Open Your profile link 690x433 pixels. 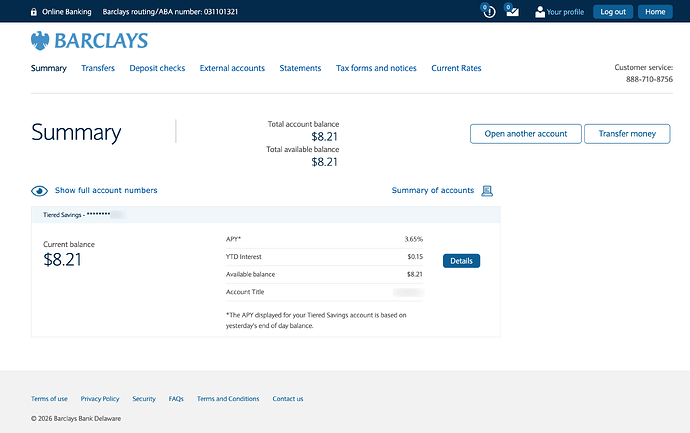coord(565,12)
